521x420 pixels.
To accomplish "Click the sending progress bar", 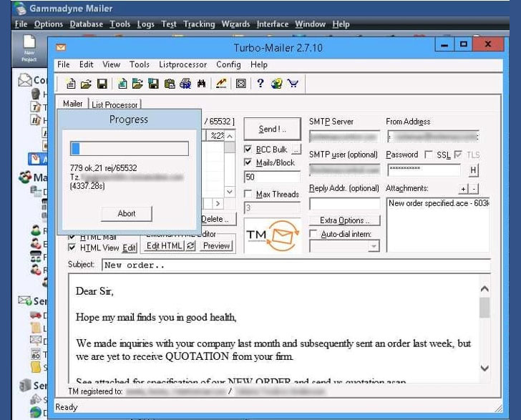I will [129, 149].
